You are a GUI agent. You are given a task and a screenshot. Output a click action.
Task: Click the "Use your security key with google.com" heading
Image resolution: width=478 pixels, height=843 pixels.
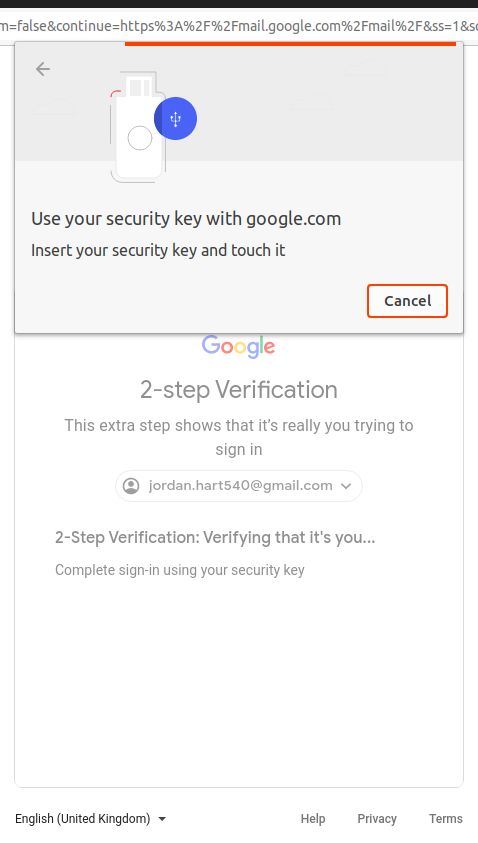pyautogui.click(x=186, y=219)
